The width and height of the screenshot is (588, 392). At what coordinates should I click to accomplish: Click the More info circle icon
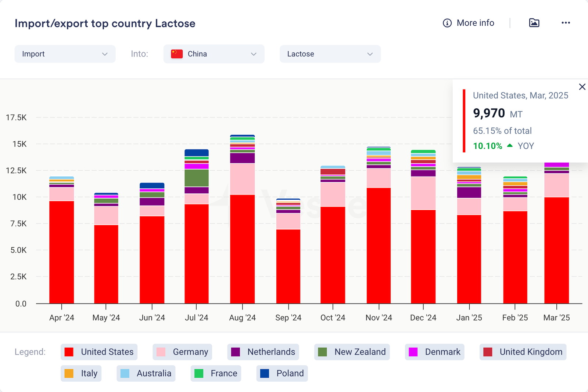point(447,23)
